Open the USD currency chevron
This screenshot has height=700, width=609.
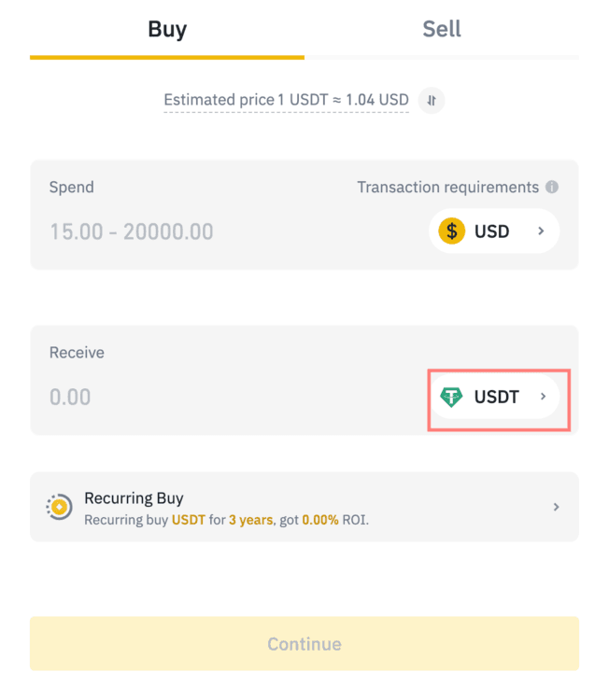[x=541, y=231]
